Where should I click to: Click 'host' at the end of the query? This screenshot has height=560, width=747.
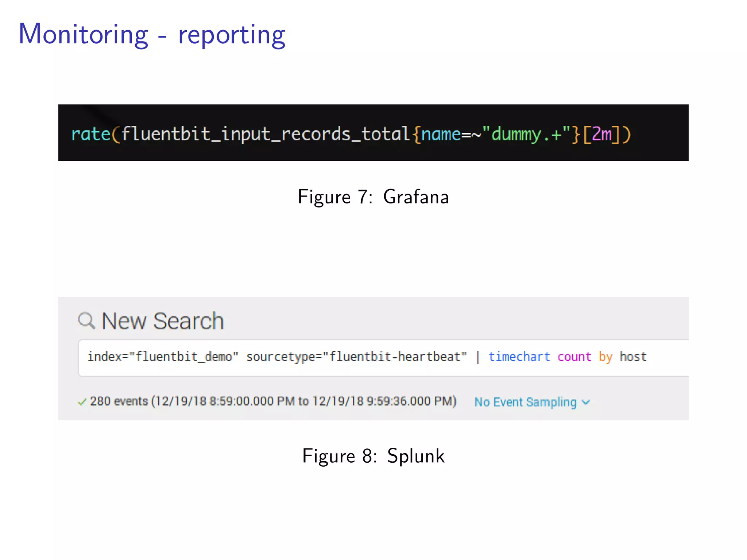pyautogui.click(x=633, y=357)
